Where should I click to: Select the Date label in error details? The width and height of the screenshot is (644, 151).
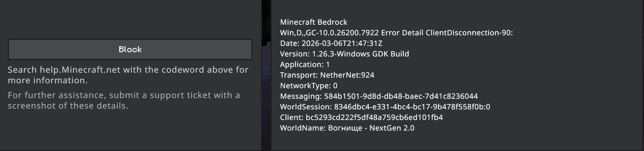pos(289,43)
